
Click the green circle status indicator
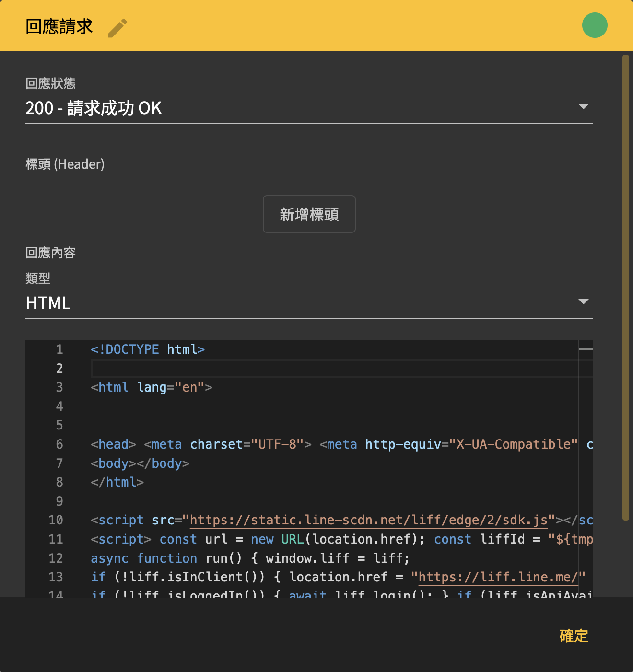(595, 25)
